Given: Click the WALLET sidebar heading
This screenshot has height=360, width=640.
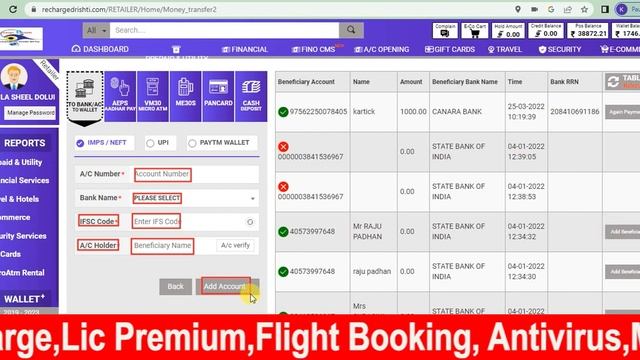Looking at the screenshot, I should pos(24,299).
